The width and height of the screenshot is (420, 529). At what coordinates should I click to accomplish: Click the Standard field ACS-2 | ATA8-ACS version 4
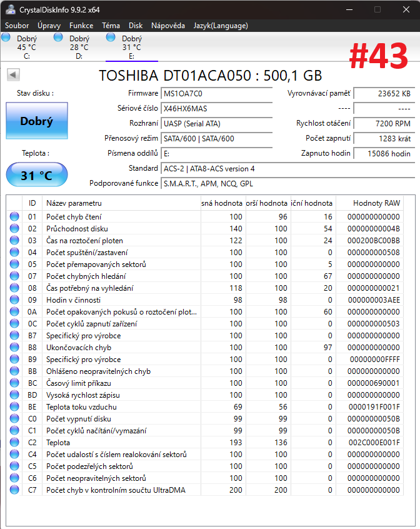point(288,169)
